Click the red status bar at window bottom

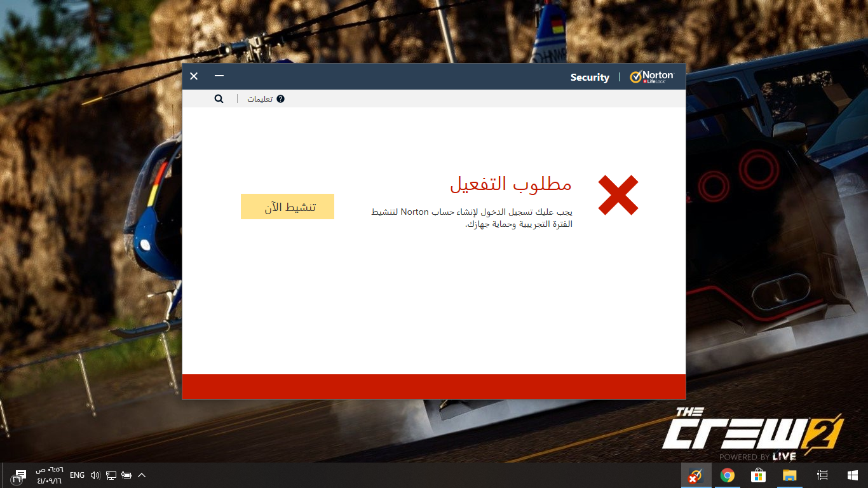click(434, 387)
